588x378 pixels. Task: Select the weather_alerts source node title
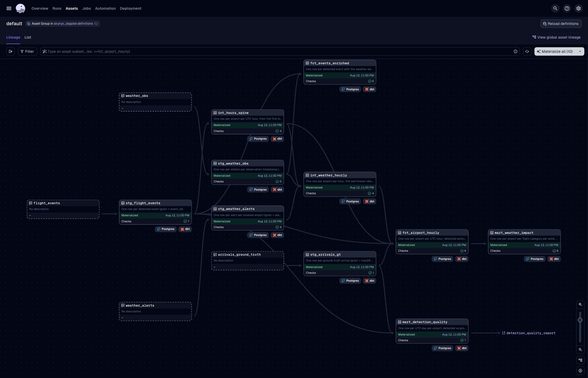pos(140,306)
